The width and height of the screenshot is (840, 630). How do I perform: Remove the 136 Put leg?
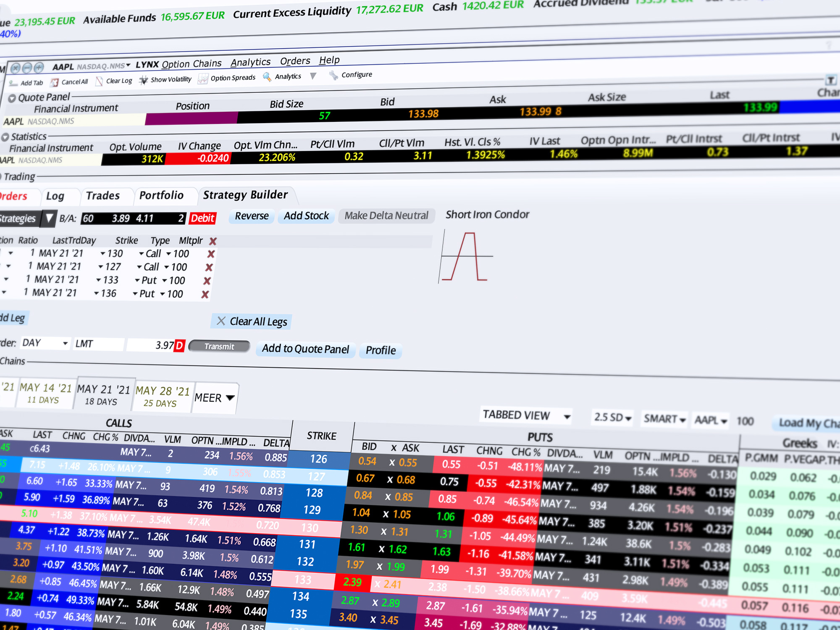tap(205, 294)
